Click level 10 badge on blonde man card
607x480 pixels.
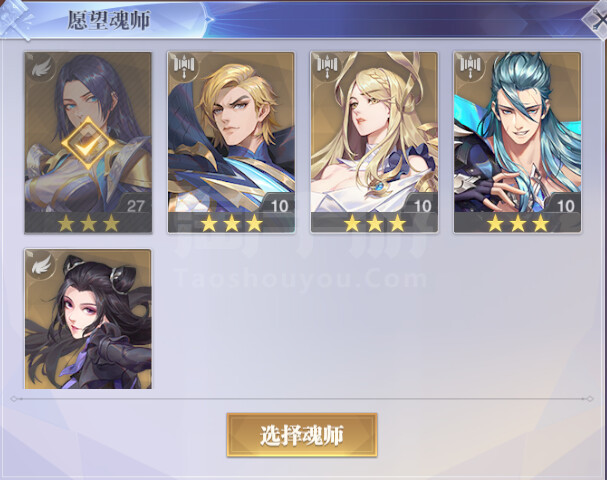pos(279,205)
